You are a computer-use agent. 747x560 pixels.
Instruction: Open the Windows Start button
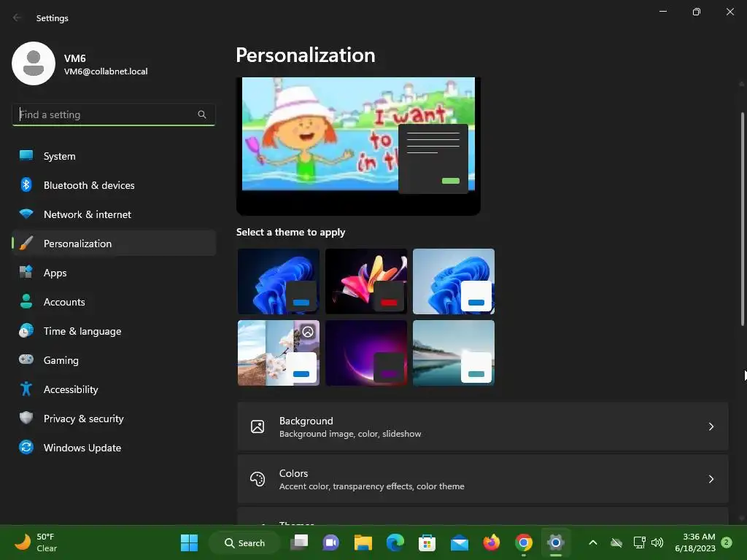[189, 542]
